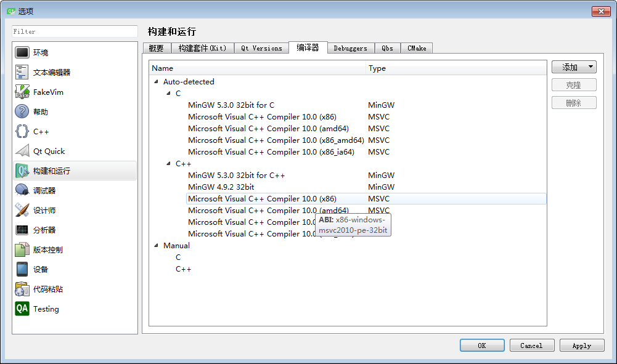Collapse the Auto-detected tree group

[156, 82]
